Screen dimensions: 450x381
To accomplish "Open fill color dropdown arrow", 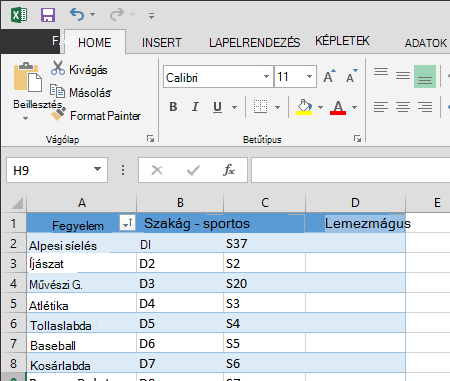I will [x=320, y=107].
